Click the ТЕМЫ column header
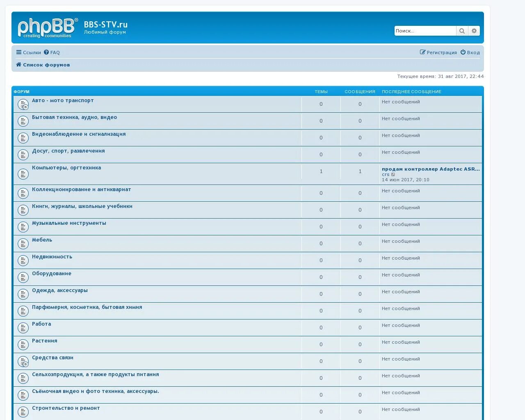Viewport: 525px width, 420px height. point(321,92)
